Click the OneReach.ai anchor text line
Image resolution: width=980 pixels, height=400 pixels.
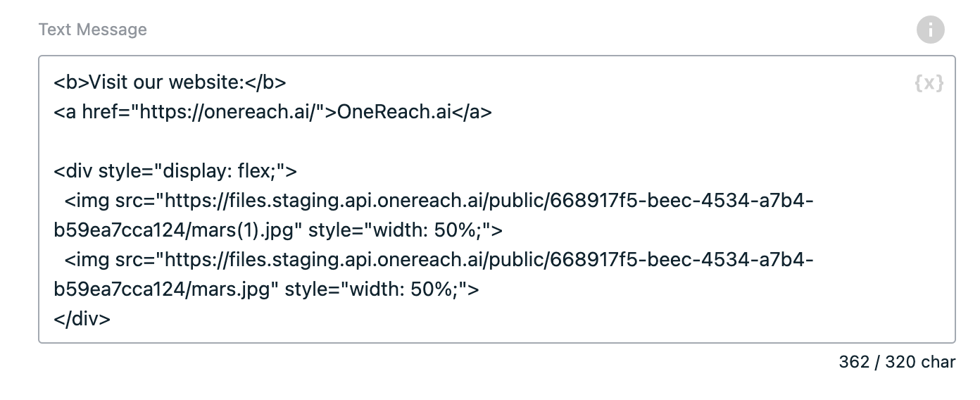pos(273,113)
